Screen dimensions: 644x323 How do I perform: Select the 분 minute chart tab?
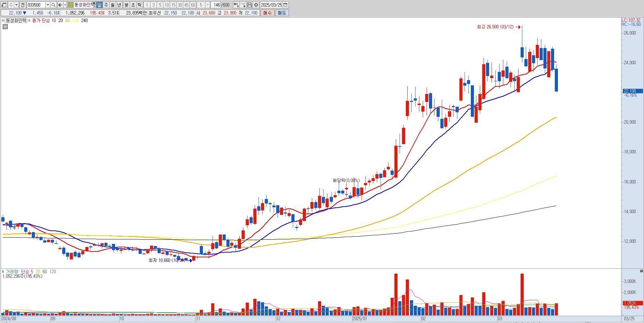pos(126,5)
